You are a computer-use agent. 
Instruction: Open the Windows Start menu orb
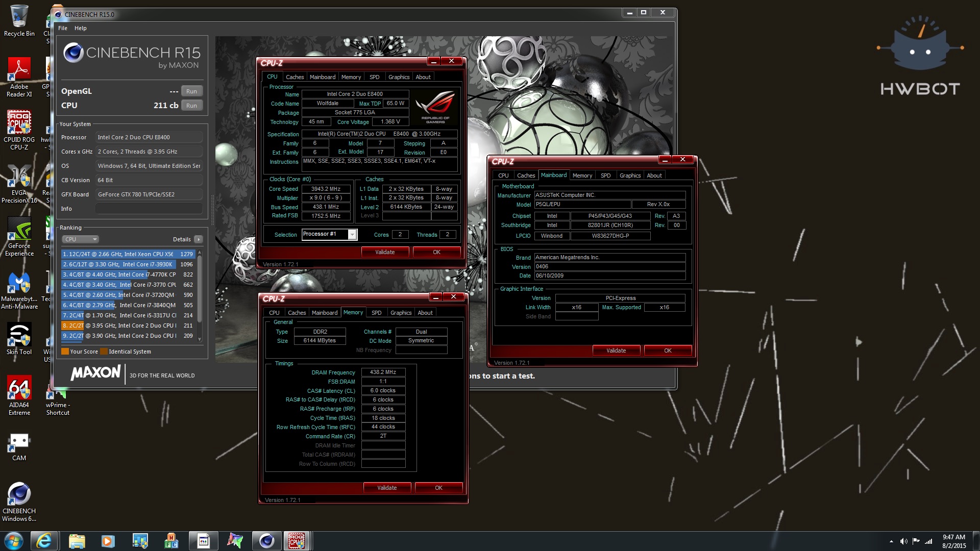pos(14,541)
